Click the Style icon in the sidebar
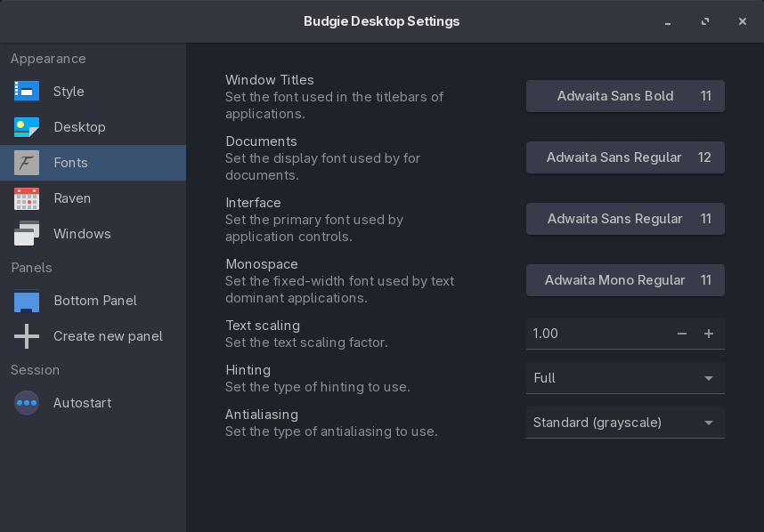 pyautogui.click(x=27, y=92)
